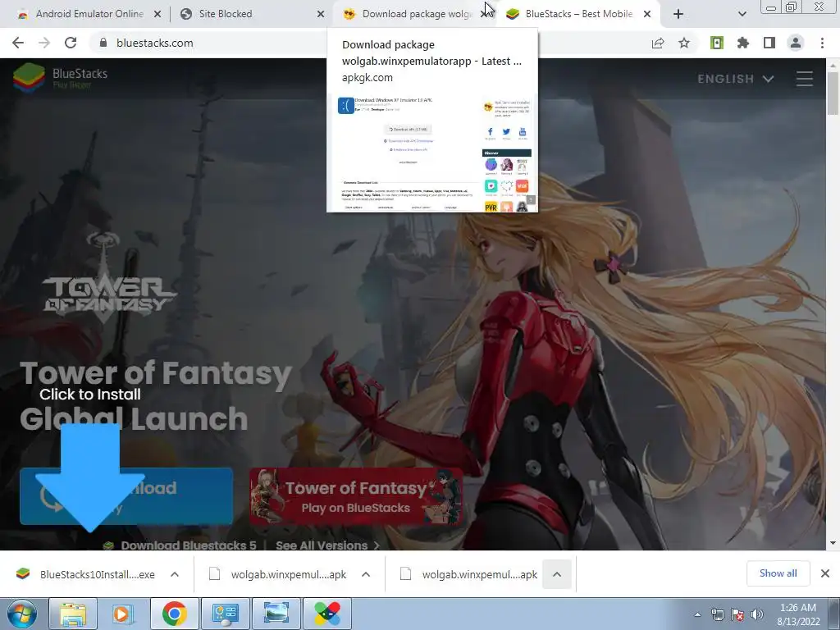Select the BlueStacks – Best Mobile tab
840x630 pixels.
point(577,14)
